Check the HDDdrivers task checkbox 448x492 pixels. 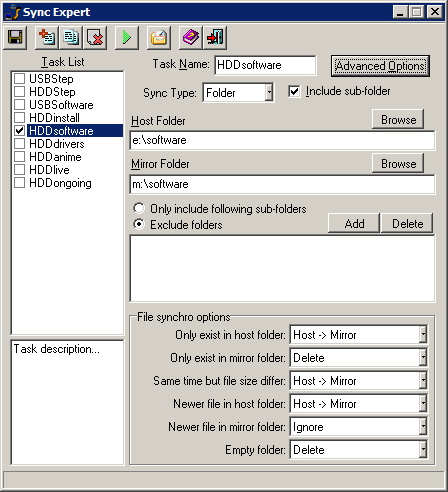coord(20,144)
